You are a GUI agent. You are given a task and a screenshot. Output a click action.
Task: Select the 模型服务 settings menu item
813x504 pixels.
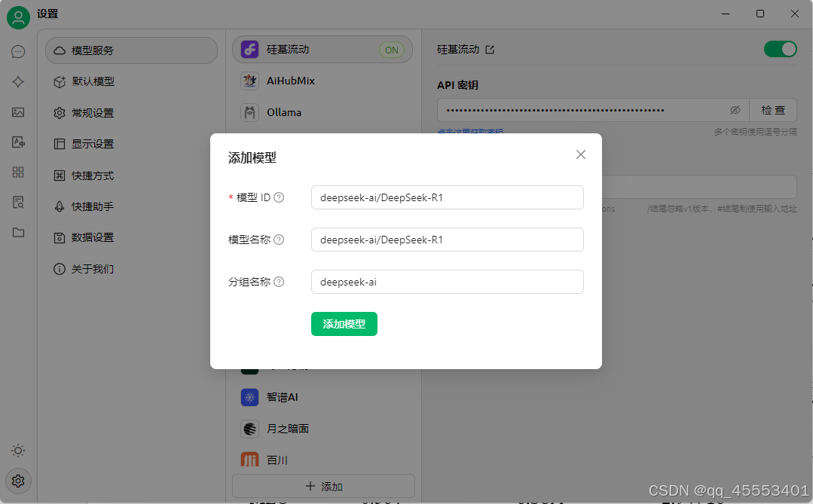click(131, 50)
